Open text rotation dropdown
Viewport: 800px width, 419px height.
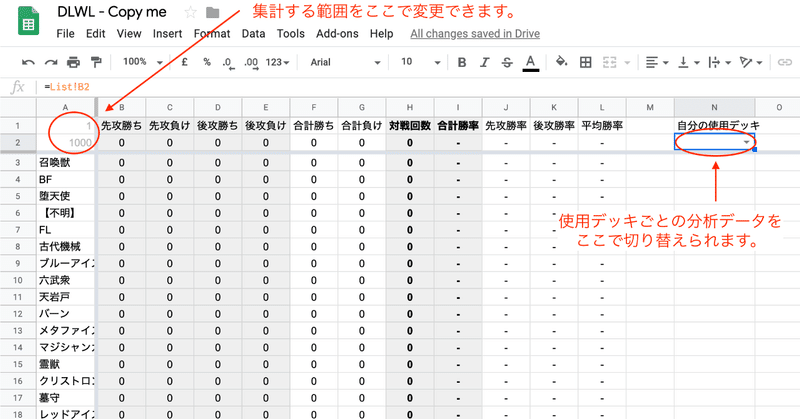pyautogui.click(x=751, y=62)
